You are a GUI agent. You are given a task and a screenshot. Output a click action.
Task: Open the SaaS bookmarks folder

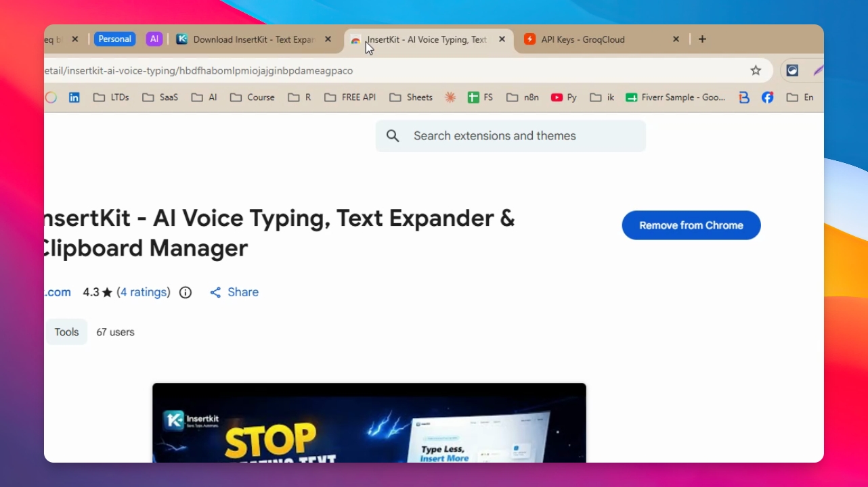click(160, 97)
